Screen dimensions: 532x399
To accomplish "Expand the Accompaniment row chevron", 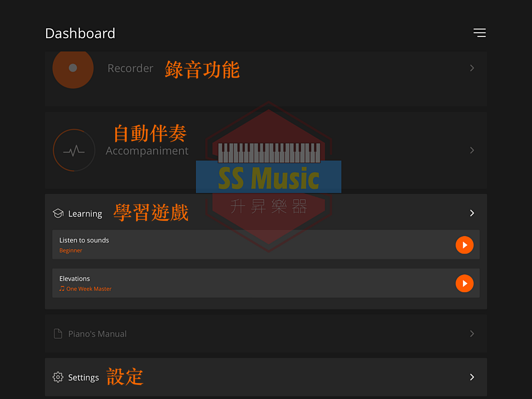I will [x=472, y=150].
